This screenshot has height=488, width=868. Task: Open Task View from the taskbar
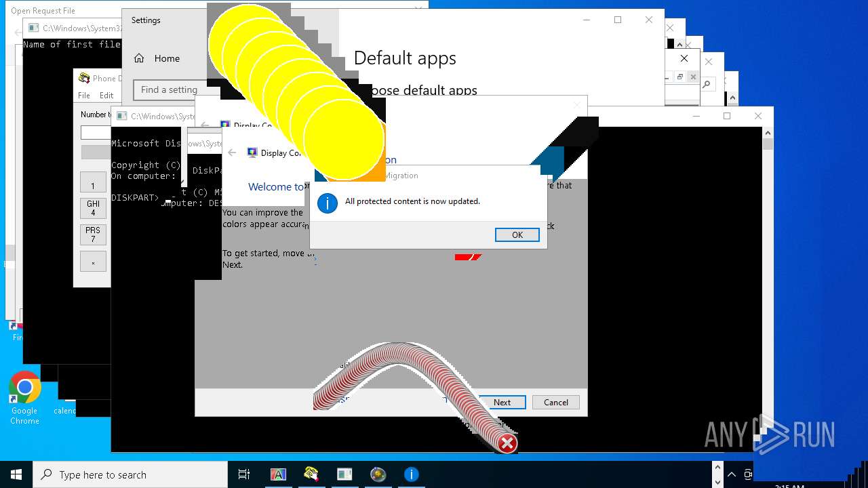244,474
